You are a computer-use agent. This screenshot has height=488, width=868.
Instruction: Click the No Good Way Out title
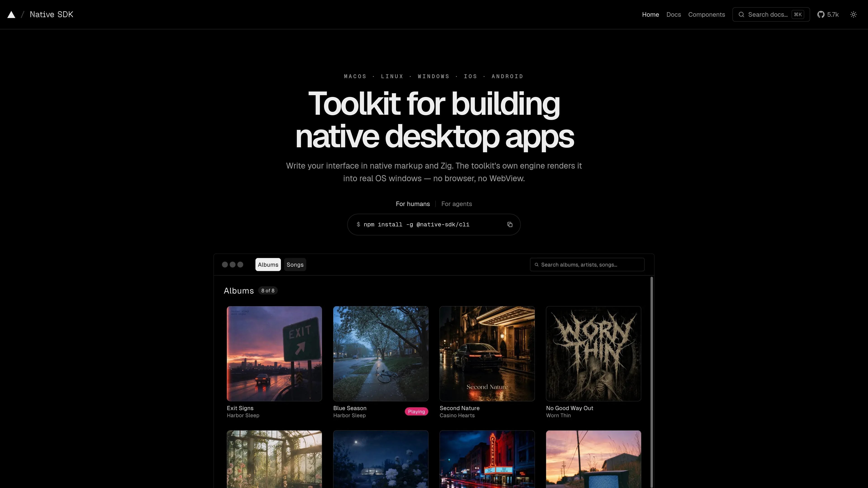pyautogui.click(x=569, y=408)
